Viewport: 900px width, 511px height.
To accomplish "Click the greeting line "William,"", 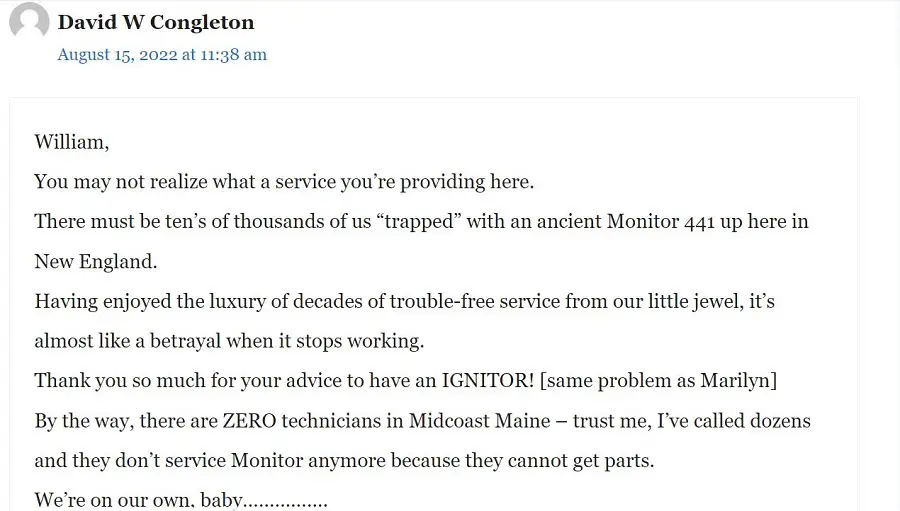I will 72,142.
